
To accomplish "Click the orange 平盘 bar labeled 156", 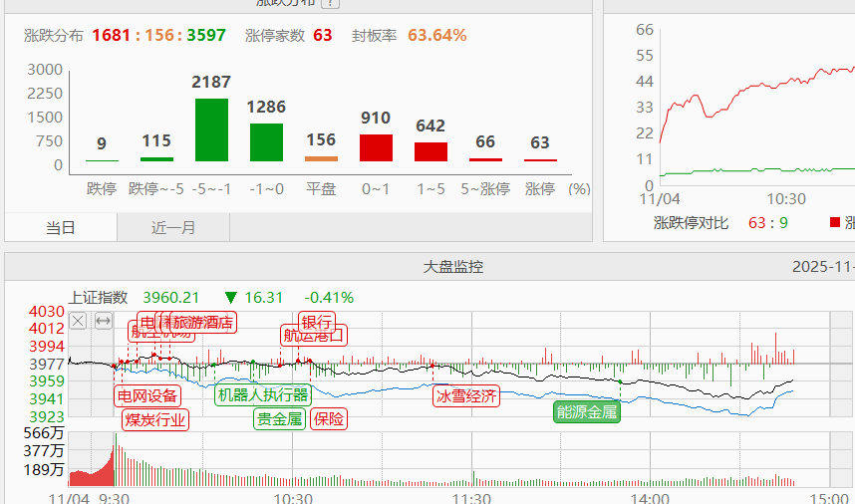I will 321,158.
